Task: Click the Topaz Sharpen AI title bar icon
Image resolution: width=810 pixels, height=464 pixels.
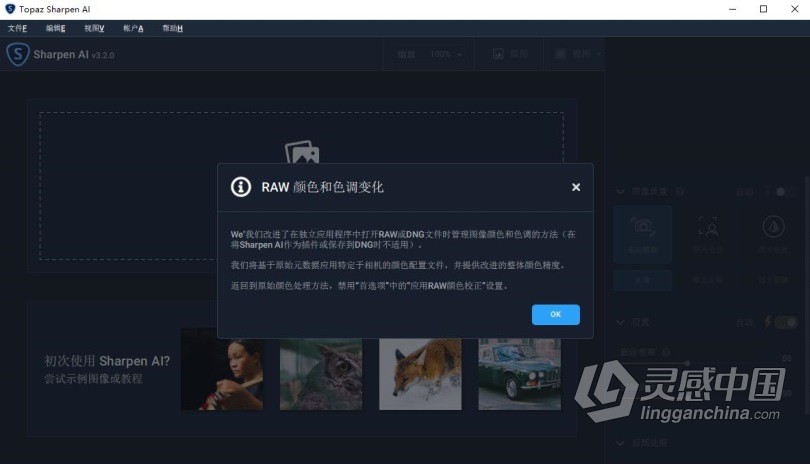Action: click(x=10, y=9)
